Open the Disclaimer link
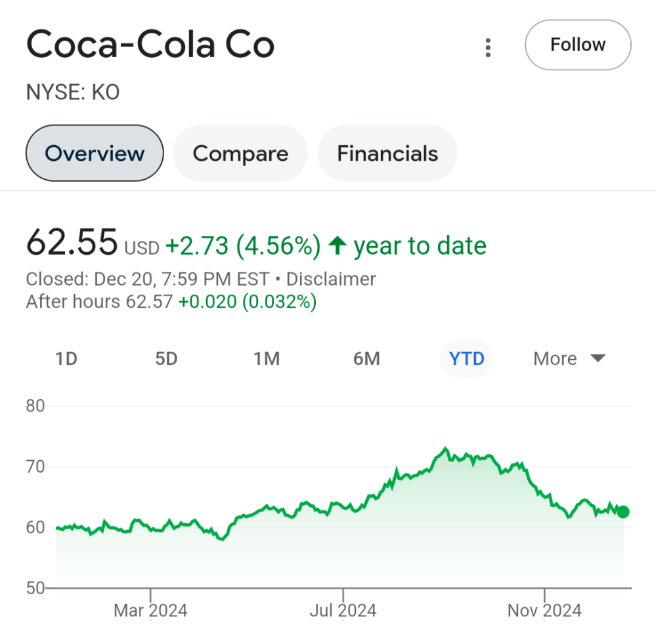The image size is (656, 644). (x=331, y=279)
